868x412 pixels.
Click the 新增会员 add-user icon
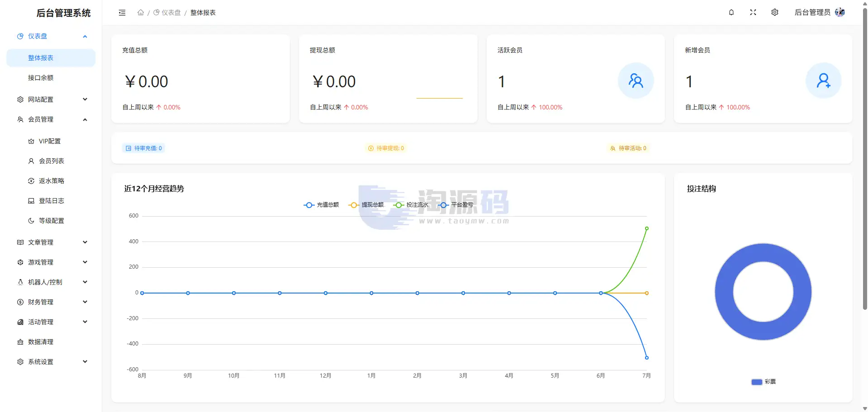[x=824, y=81]
